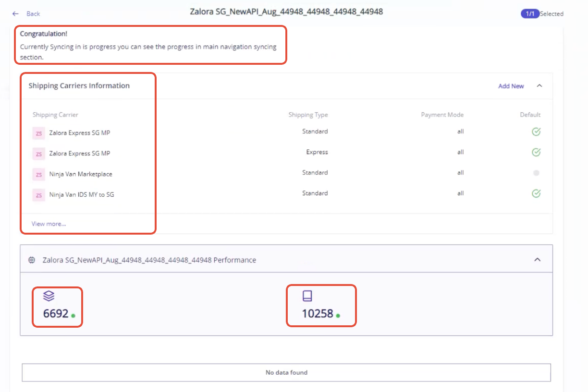This screenshot has height=392, width=588.
Task: Click Add New shipping carrier
Action: tap(511, 86)
